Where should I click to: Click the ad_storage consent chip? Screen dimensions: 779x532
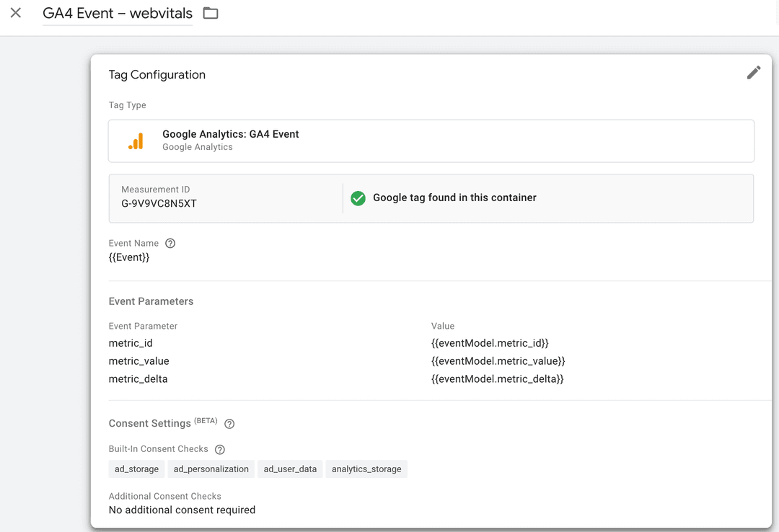point(136,469)
